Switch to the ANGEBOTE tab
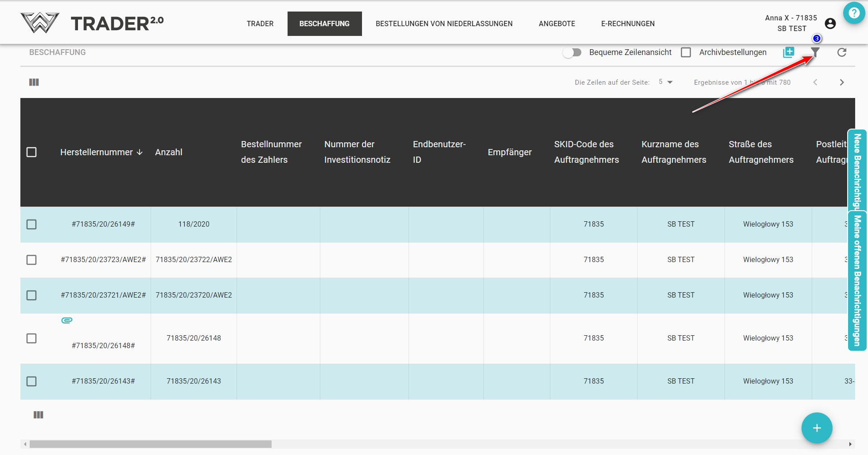This screenshot has height=455, width=868. [x=557, y=24]
